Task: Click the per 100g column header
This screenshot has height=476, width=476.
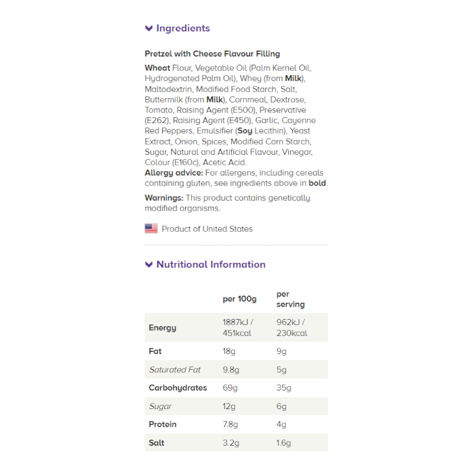Action: pos(239,299)
